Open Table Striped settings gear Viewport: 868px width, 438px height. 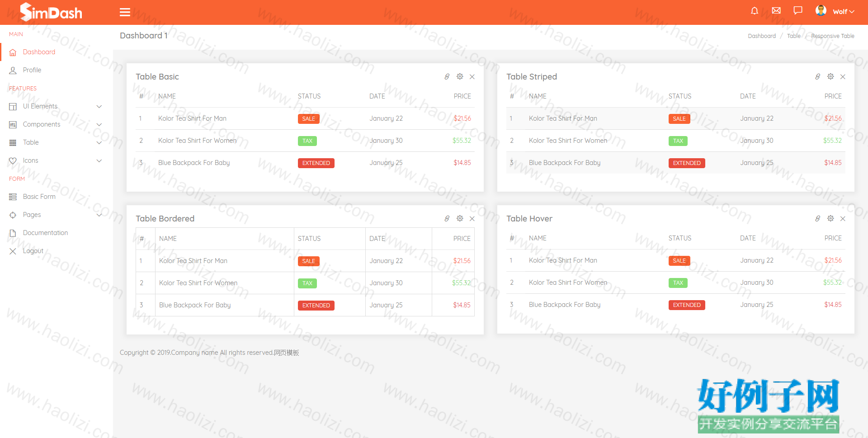coord(830,77)
